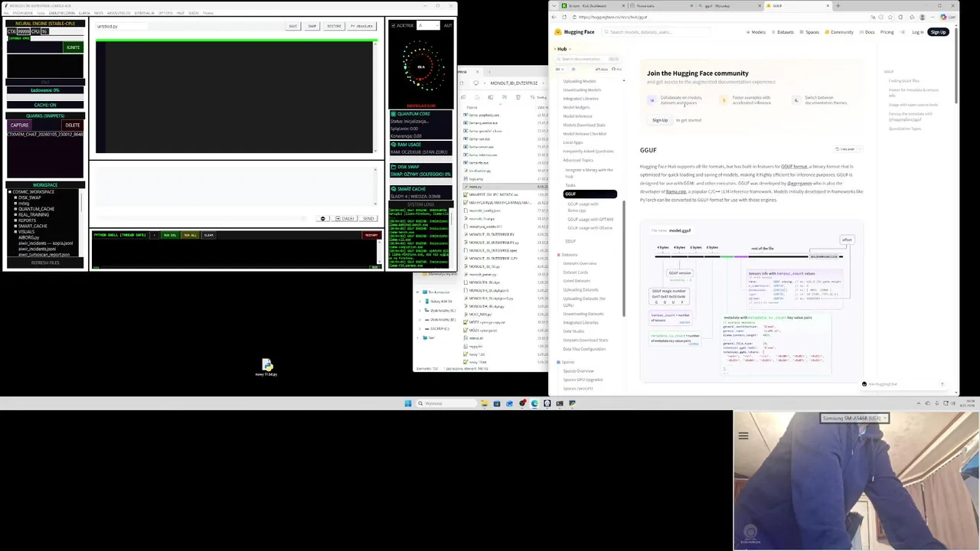Image resolution: width=980 pixels, height=551 pixels.
Task: Click the new tab plus icon
Action: pos(838,5)
